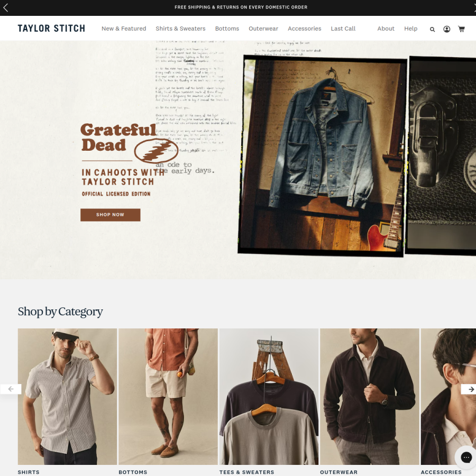Open the Shirts category image

67,396
